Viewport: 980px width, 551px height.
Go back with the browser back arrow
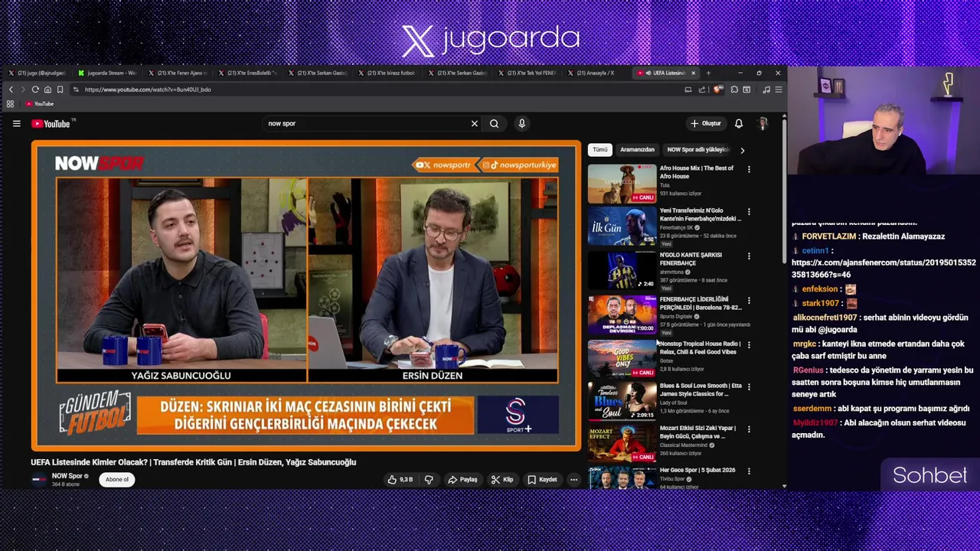[x=11, y=90]
